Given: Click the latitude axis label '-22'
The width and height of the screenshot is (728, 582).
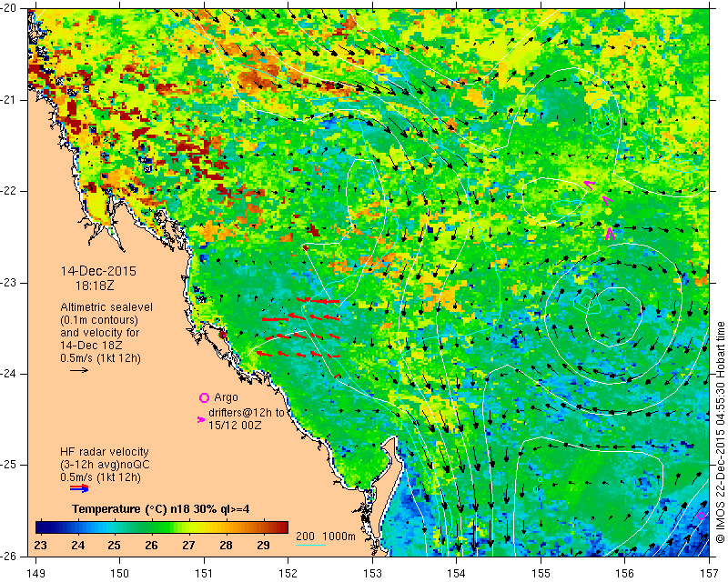Looking at the screenshot, I should (8, 191).
